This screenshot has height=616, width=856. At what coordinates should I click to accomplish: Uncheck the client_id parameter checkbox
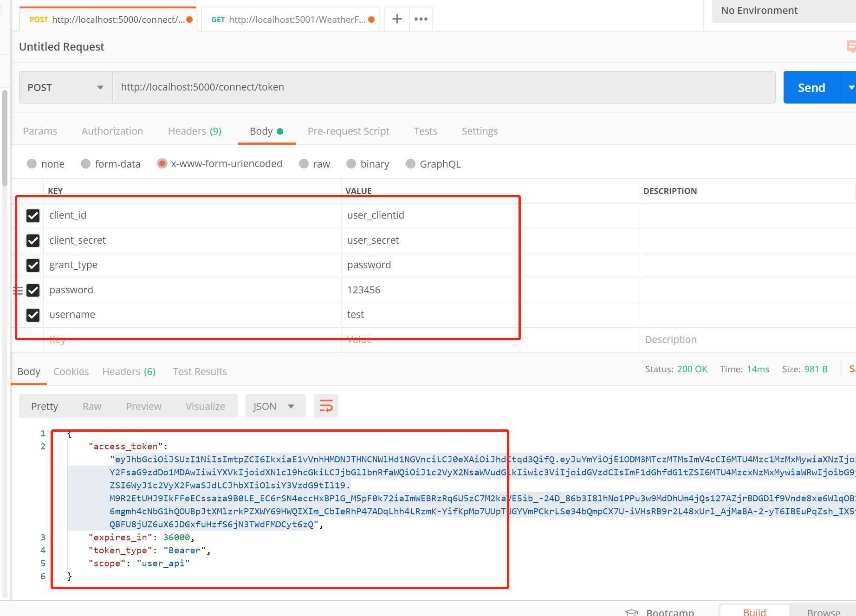pyautogui.click(x=33, y=215)
